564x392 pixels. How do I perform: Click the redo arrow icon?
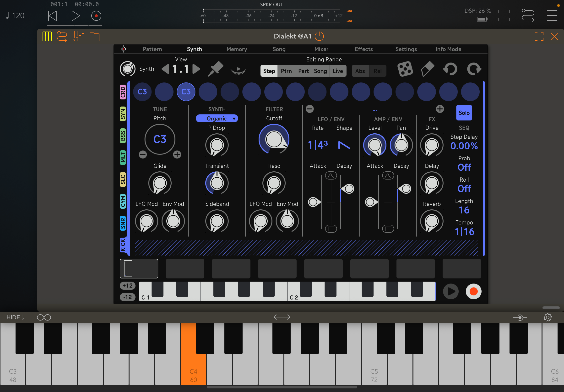pyautogui.click(x=474, y=69)
